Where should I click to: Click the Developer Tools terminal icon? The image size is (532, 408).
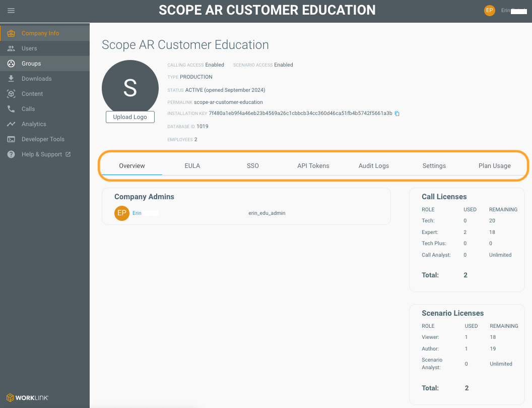(11, 139)
